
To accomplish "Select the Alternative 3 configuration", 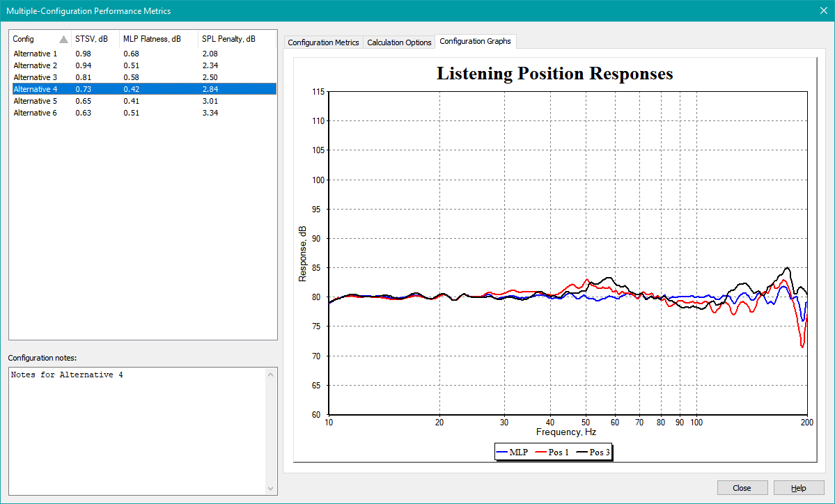I will click(143, 77).
